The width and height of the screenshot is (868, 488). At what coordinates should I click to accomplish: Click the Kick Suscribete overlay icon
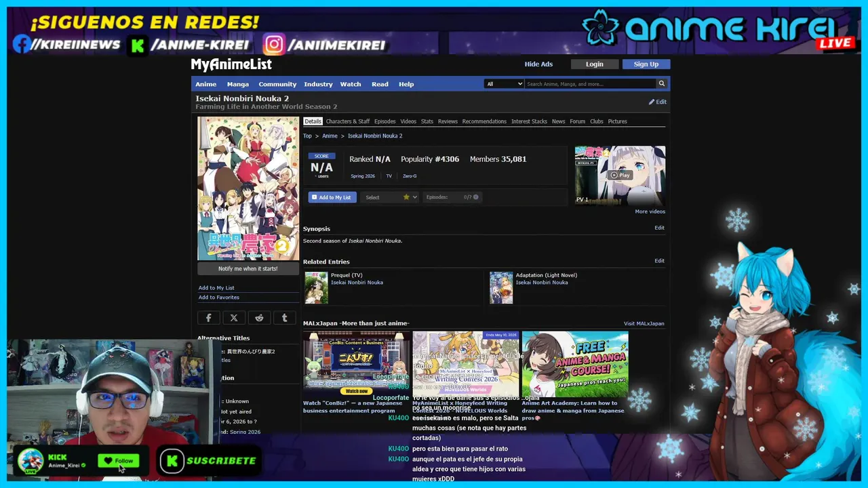pyautogui.click(x=172, y=461)
